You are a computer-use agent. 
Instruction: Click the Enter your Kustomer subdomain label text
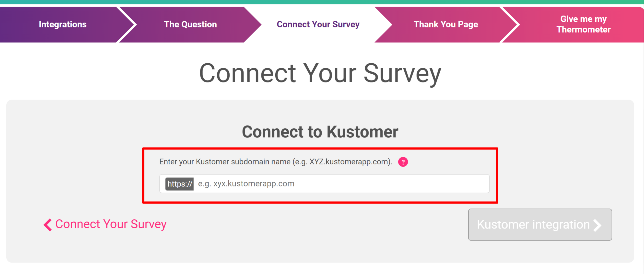point(276,162)
